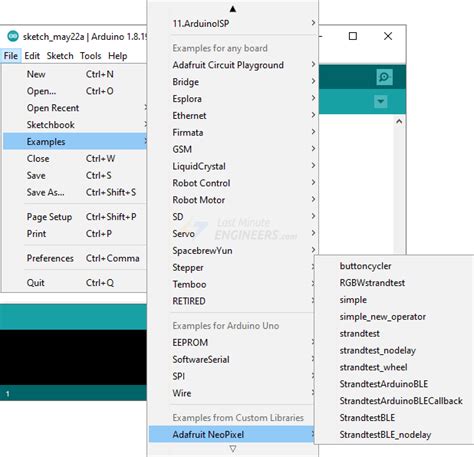Open the RETIRED examples entry
This screenshot has height=457, width=474.
pos(232,301)
